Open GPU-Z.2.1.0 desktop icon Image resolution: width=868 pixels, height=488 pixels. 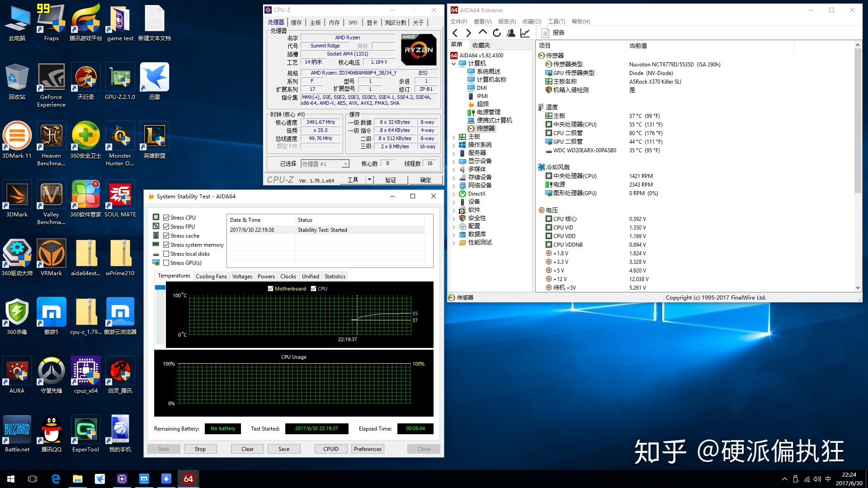(120, 81)
